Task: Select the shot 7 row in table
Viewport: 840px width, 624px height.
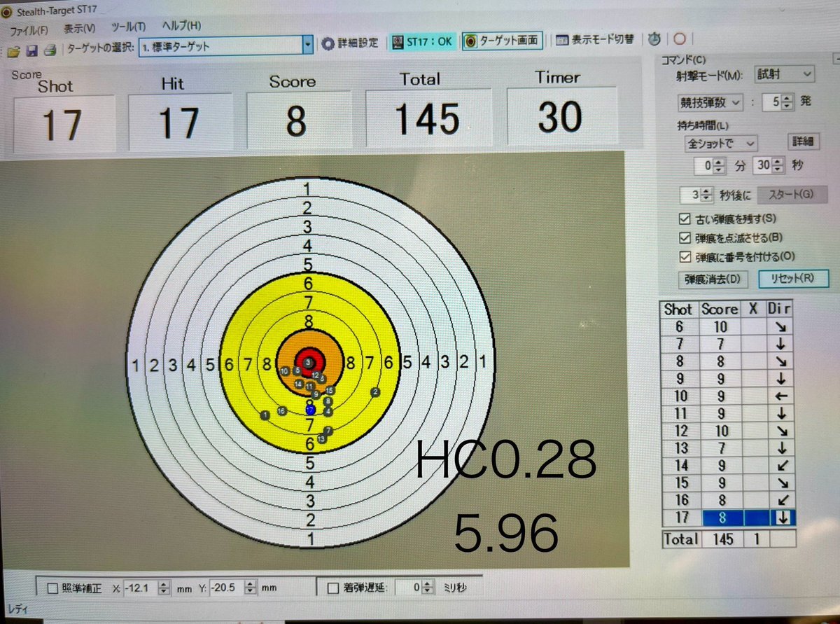Action: coord(728,344)
